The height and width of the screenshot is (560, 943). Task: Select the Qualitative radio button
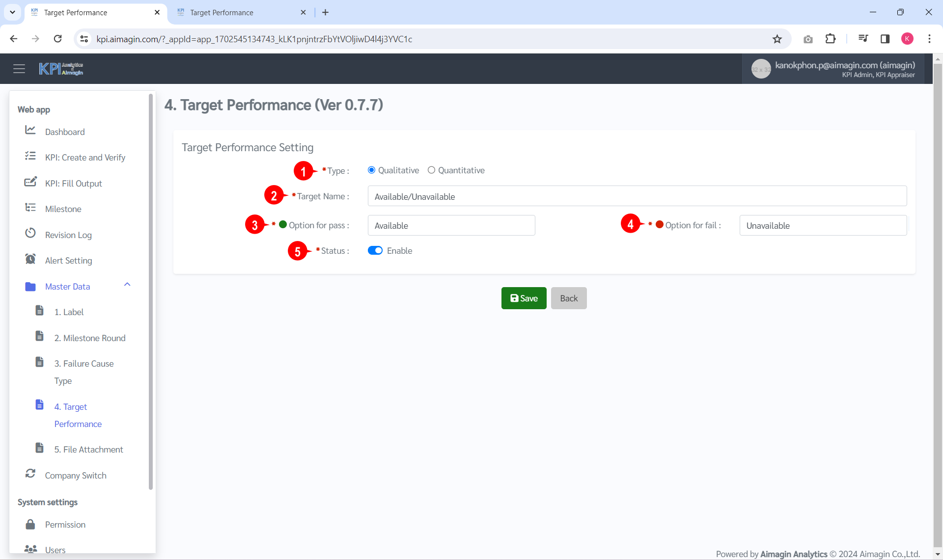click(x=372, y=170)
